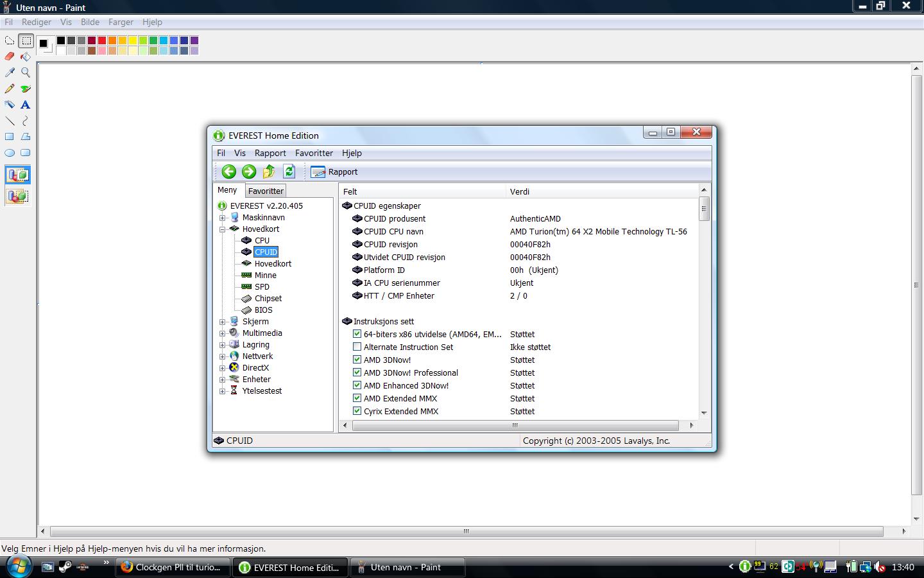Choose the Curve tool in Paint
Screen dimensions: 924x578
pos(26,121)
